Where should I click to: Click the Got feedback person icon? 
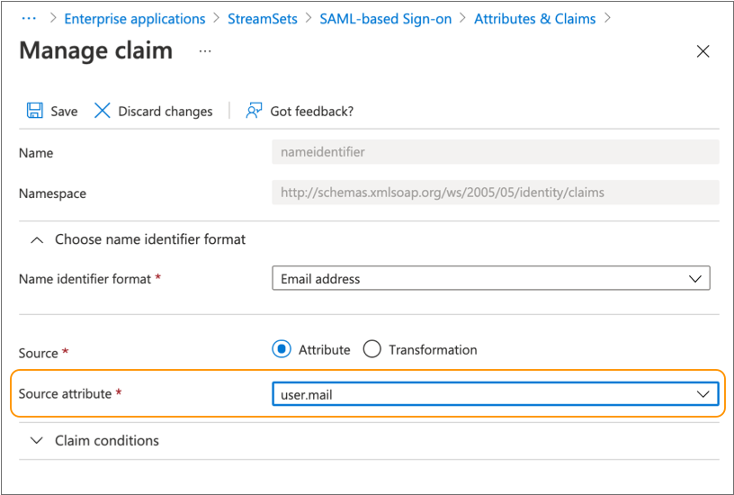point(254,111)
